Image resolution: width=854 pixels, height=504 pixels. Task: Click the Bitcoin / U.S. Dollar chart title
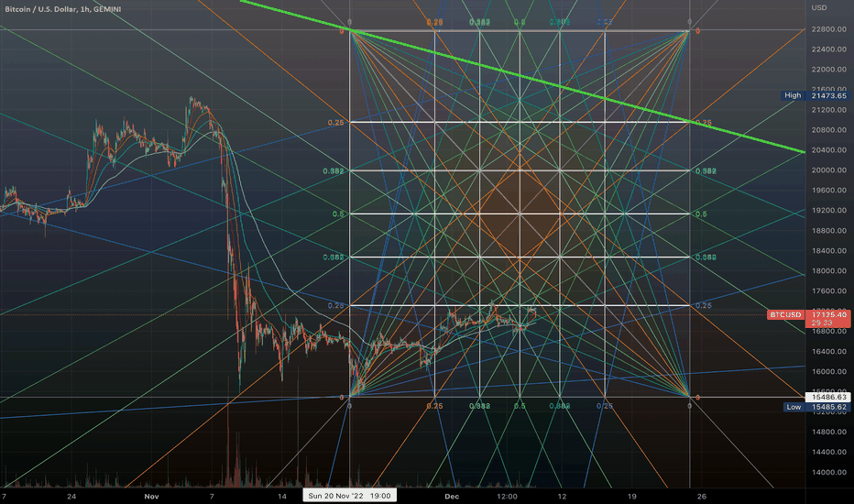point(63,9)
